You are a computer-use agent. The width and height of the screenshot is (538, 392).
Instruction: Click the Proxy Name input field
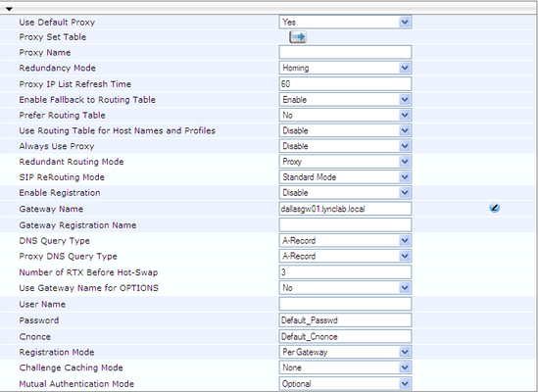point(345,52)
